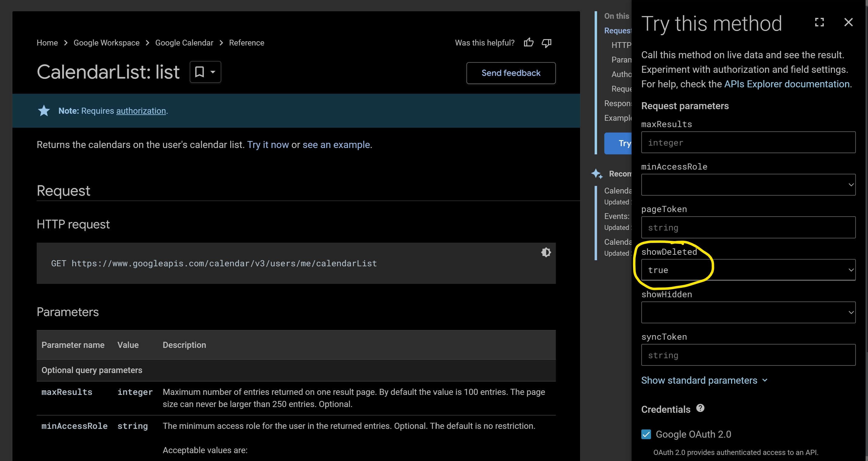Expand Try this method to fullscreen
Image resolution: width=868 pixels, height=461 pixels.
pos(820,22)
